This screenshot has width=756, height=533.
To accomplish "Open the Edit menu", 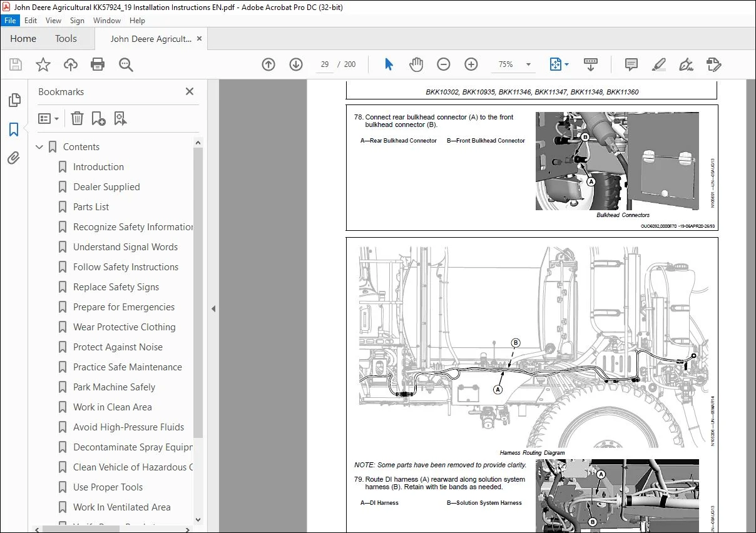I will pos(31,20).
